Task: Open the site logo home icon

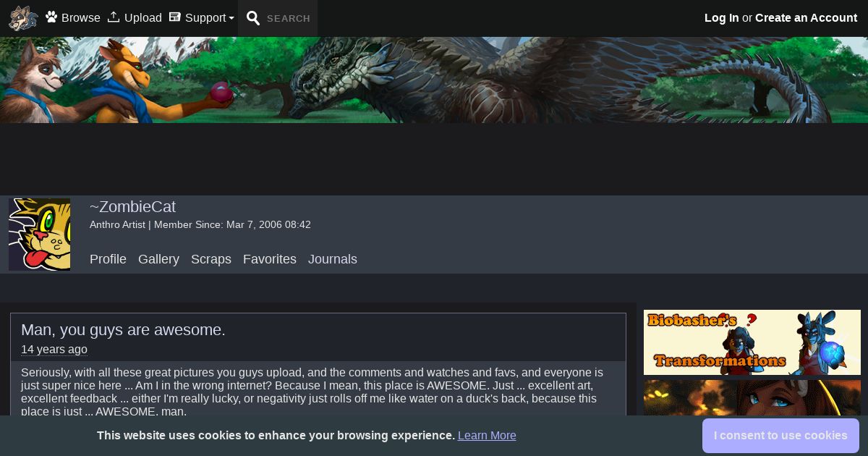Action: click(23, 18)
